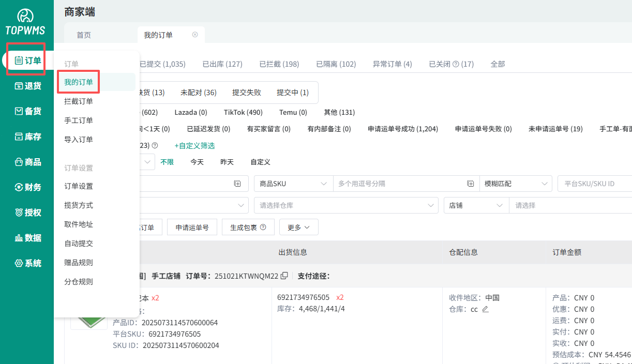The width and height of the screenshot is (632, 364).
Task: Click batch-input icon in the 商品SKU field
Action: [x=471, y=184]
